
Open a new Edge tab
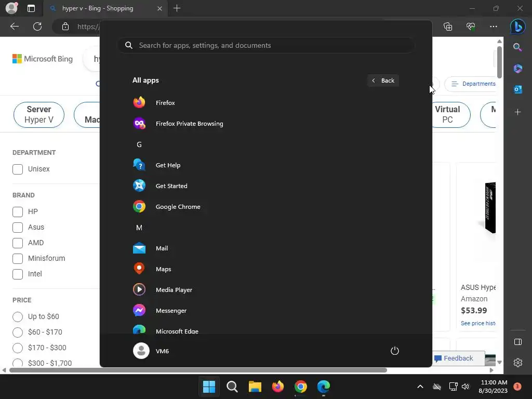177,8
